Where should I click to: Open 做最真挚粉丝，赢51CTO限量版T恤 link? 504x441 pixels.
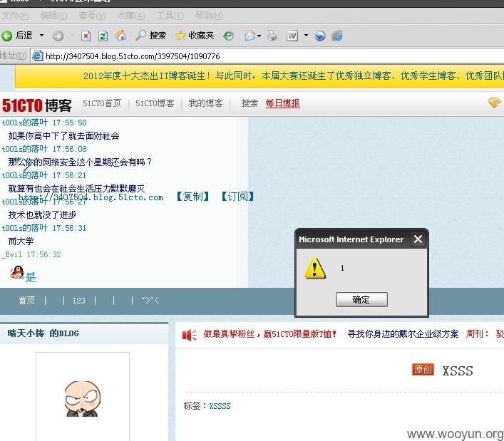point(269,334)
